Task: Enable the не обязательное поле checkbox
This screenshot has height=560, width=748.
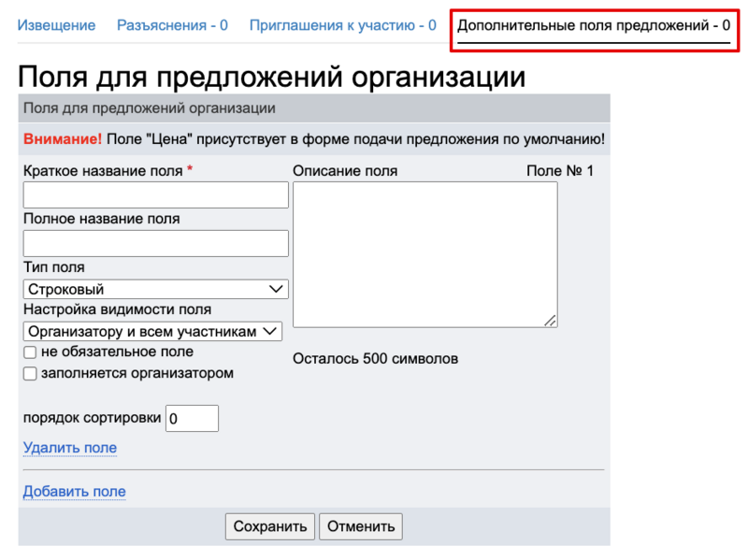Action: tap(30, 352)
